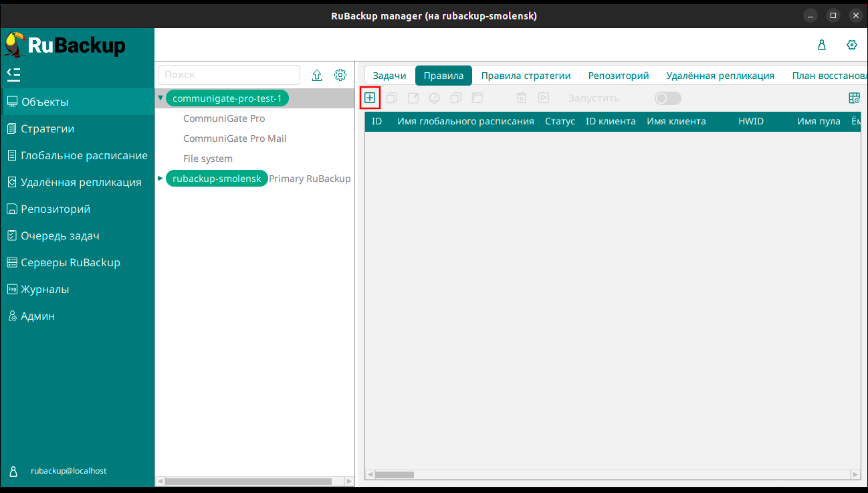868x493 pixels.
Task: Go to Очередь задач in the sidebar
Action: pos(60,235)
